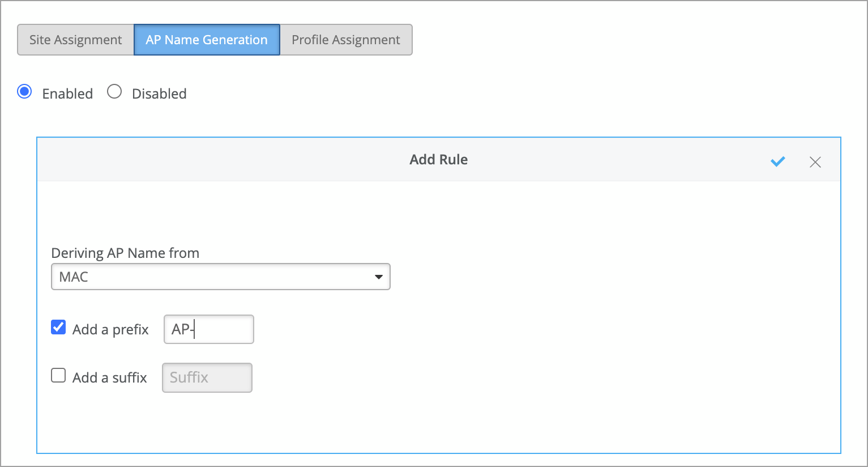Click the 'Deriving AP Name from' label
Screen dimensions: 868x467
[x=125, y=253]
